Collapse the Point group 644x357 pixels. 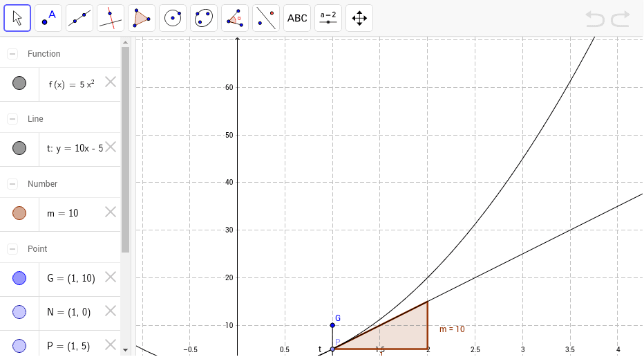point(12,249)
